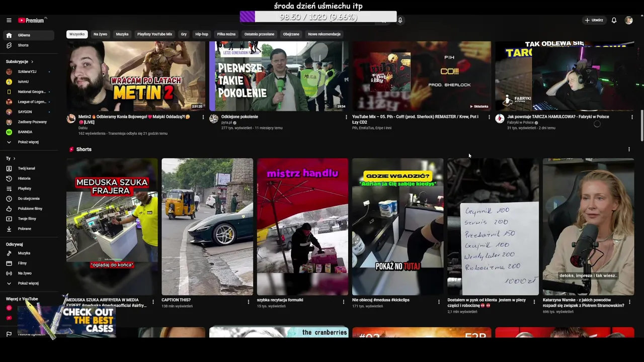Open options for CAPTION THIS? short

pyautogui.click(x=248, y=302)
